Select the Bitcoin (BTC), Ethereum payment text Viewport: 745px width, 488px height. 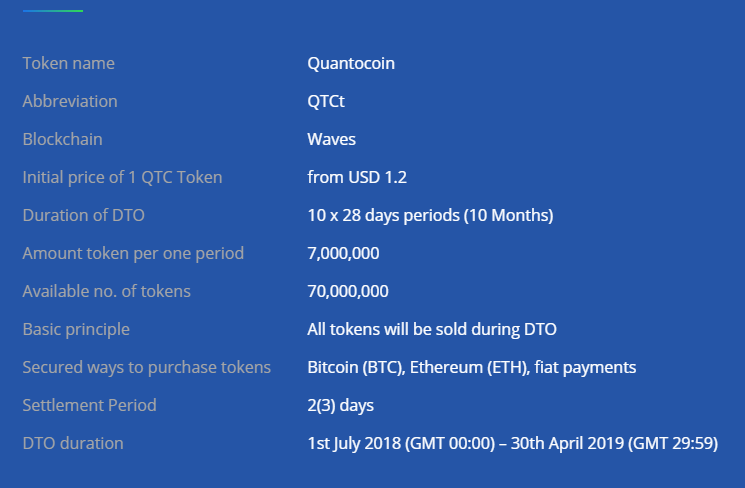pyautogui.click(x=471, y=367)
